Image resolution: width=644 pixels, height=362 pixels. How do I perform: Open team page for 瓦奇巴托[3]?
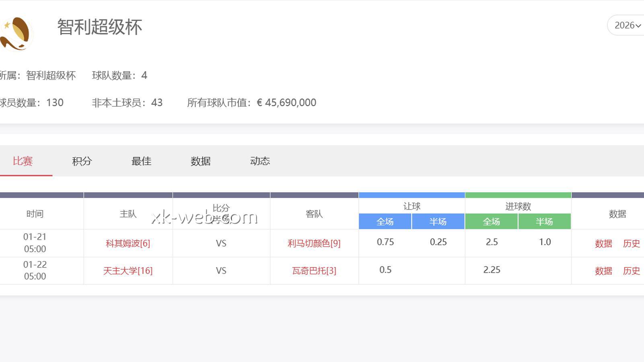click(314, 270)
